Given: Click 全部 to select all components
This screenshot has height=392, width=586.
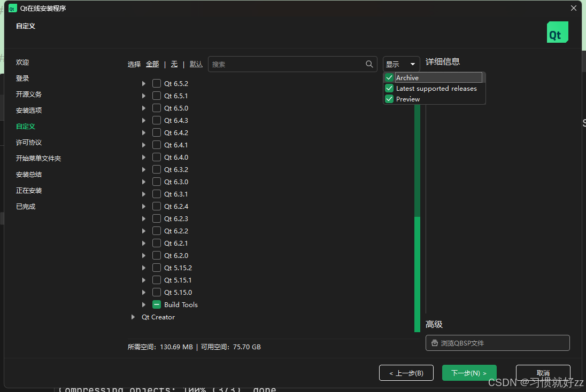Looking at the screenshot, I should point(152,64).
